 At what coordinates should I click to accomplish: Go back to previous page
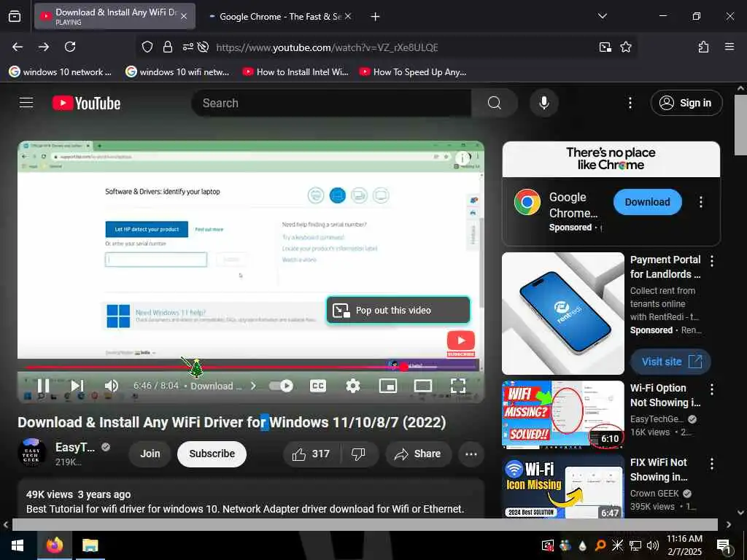pos(18,47)
